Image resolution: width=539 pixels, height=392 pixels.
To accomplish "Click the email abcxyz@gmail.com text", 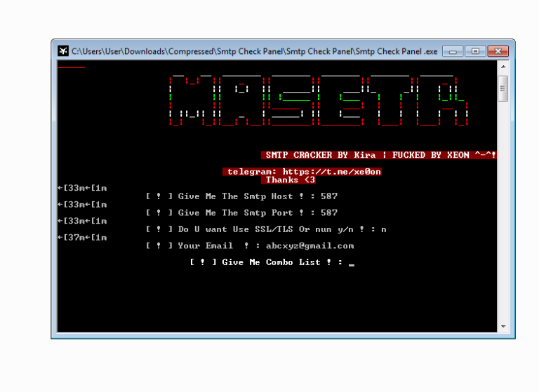I will pos(310,245).
